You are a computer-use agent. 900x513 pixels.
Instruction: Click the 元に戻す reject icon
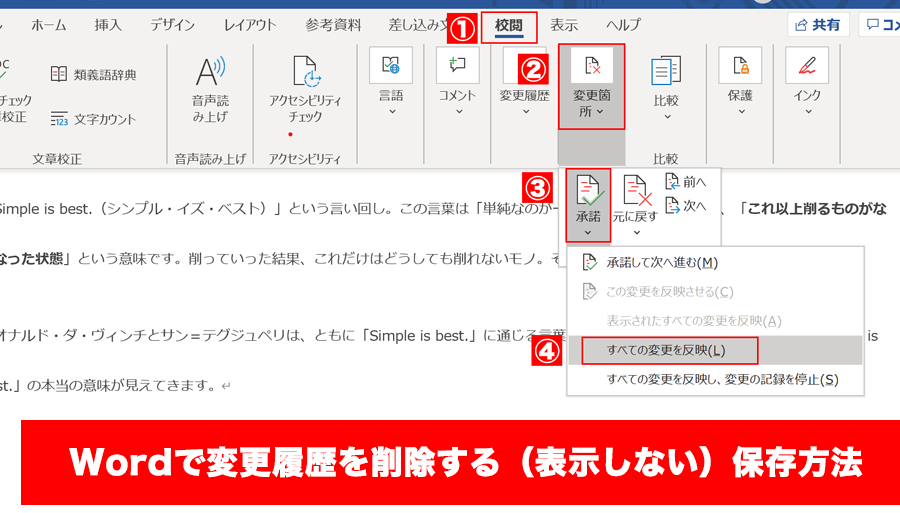(636, 190)
